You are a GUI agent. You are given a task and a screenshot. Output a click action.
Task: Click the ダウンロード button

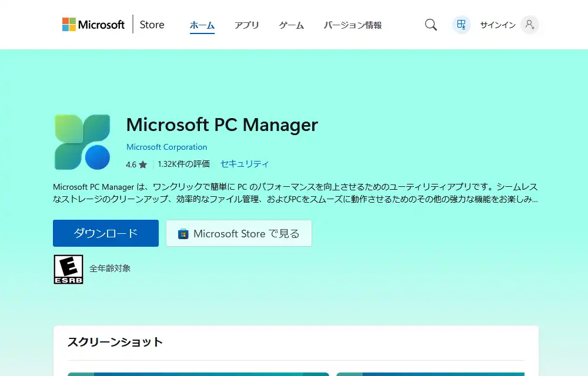(106, 233)
